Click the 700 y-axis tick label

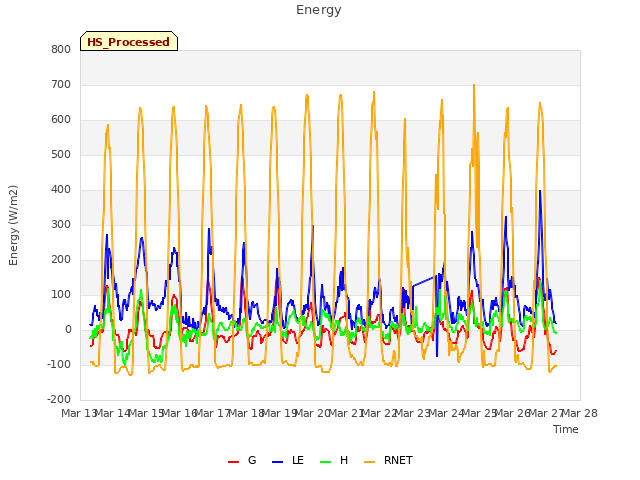point(61,84)
